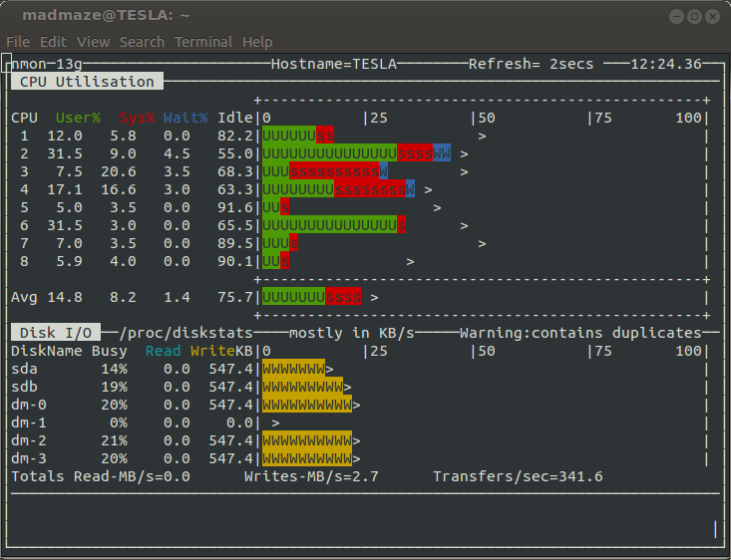731x560 pixels.
Task: Maximize the terminal window
Action: click(695, 16)
